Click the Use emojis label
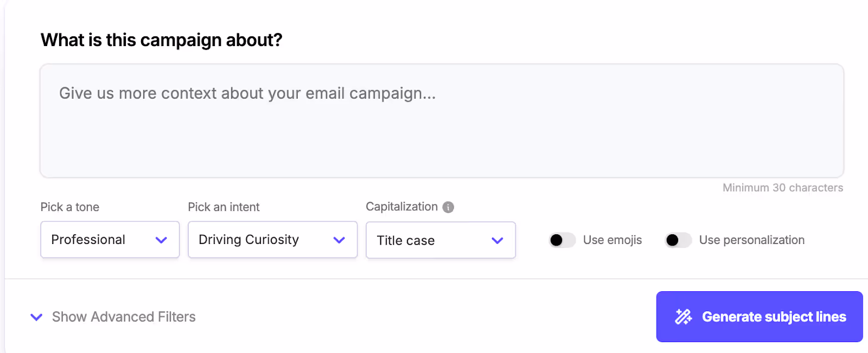The width and height of the screenshot is (868, 353). (x=612, y=240)
